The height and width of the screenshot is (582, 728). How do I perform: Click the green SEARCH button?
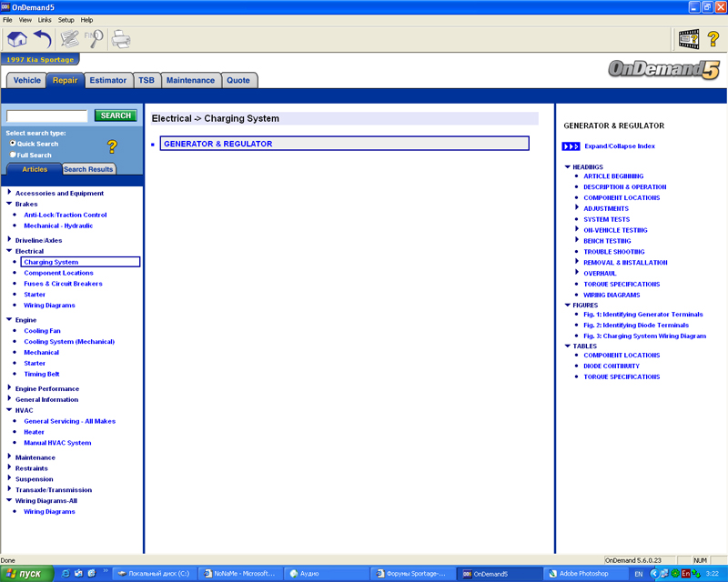coord(116,115)
